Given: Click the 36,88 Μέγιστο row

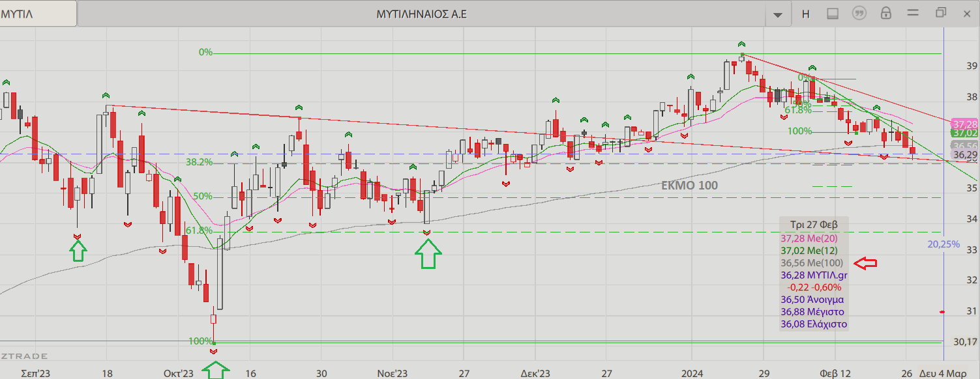Looking at the screenshot, I should coord(814,312).
